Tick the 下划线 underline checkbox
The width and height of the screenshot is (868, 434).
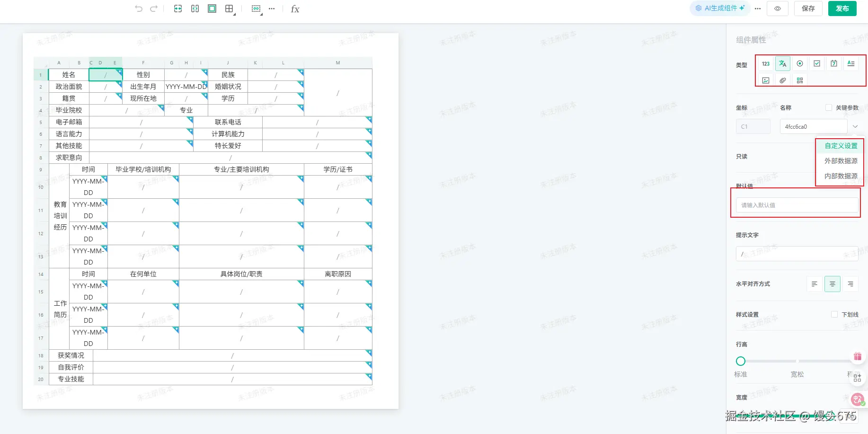pos(834,314)
